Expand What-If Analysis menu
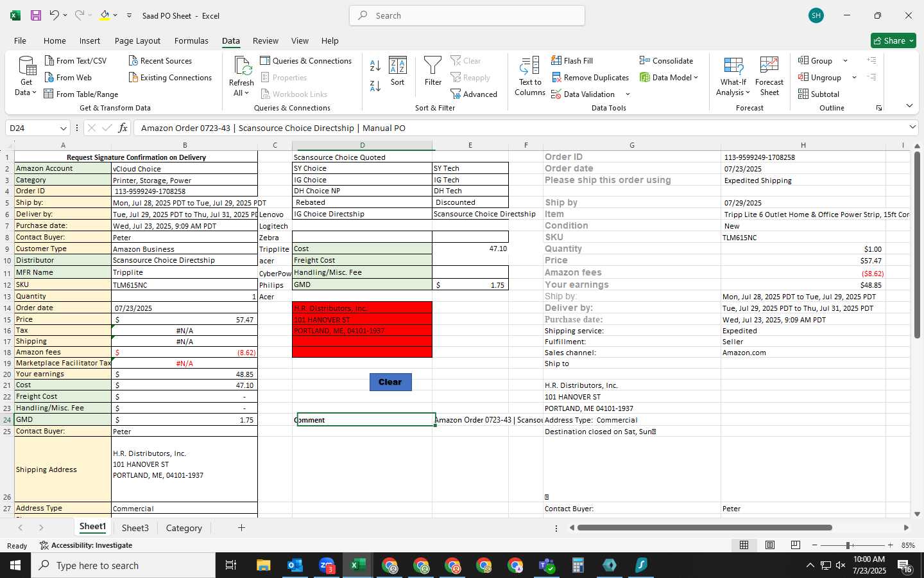 pyautogui.click(x=733, y=76)
